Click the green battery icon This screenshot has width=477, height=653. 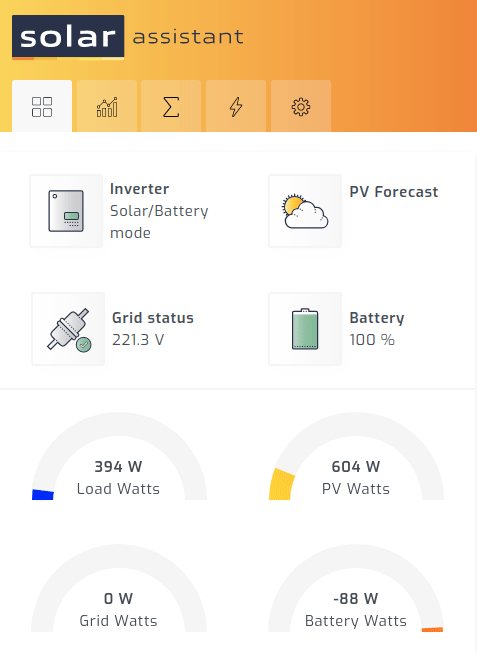click(x=305, y=329)
